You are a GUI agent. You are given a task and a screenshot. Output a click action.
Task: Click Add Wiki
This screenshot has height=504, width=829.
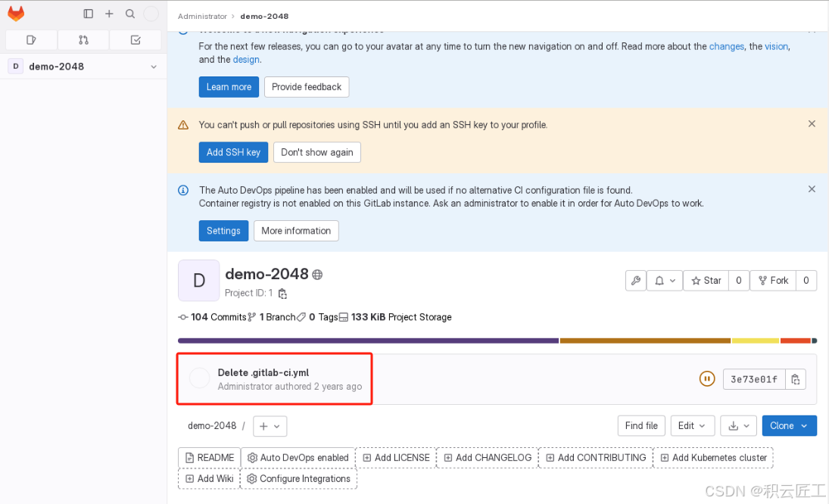tap(210, 478)
